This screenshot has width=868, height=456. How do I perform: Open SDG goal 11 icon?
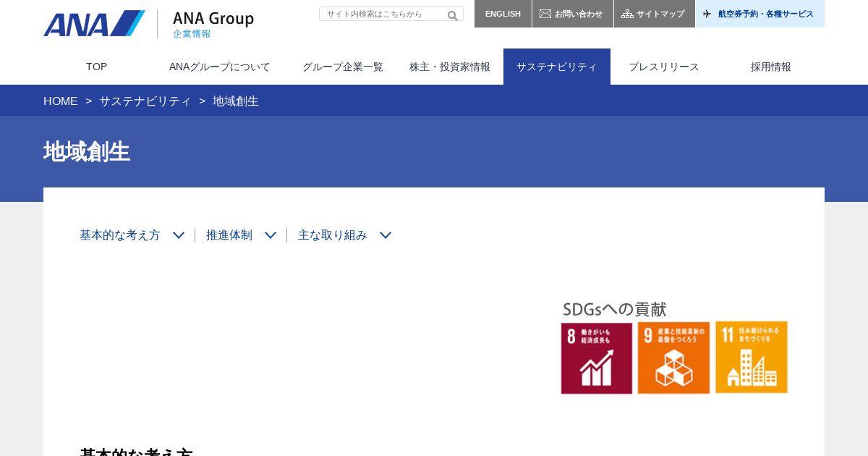(752, 358)
